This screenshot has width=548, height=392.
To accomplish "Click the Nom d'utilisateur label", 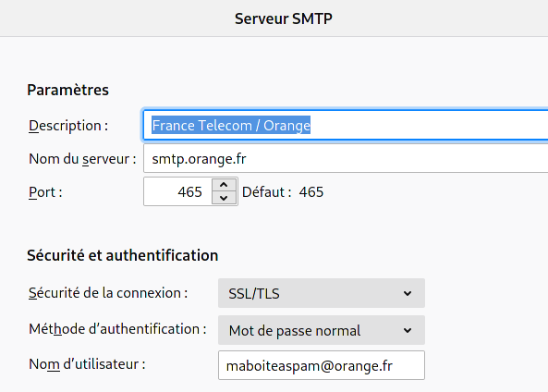I will tap(87, 364).
